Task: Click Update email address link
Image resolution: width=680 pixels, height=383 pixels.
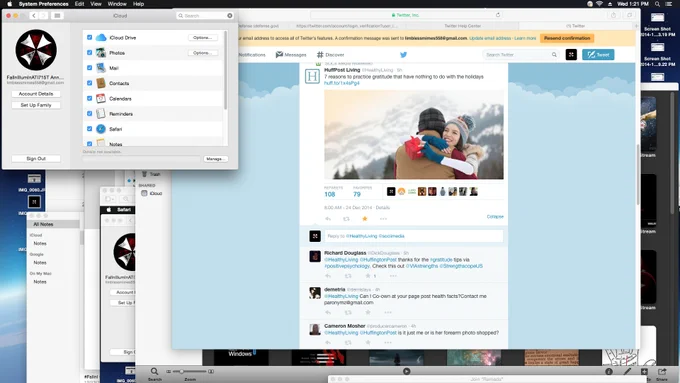Action: click(x=490, y=38)
